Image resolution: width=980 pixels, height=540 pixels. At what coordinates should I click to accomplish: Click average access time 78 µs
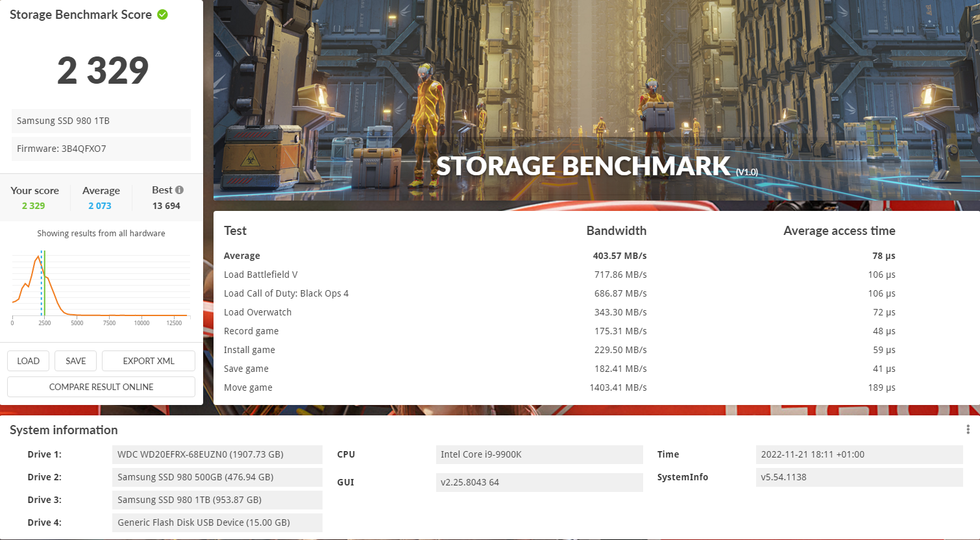click(884, 256)
